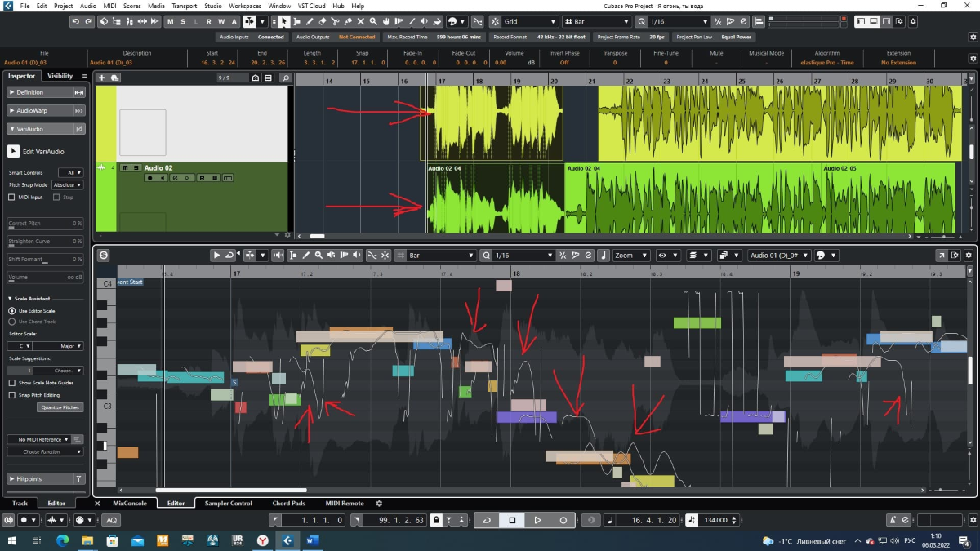This screenshot has width=980, height=551.
Task: Click the Quantize Pitches button
Action: click(x=60, y=407)
